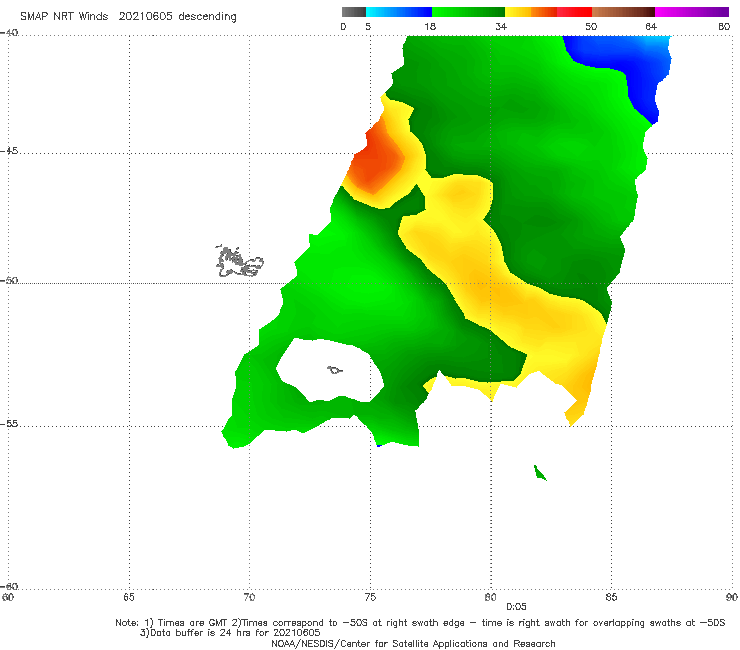Click the '-55' latitude axis label
The height and width of the screenshot is (650, 740).
[x=9, y=423]
